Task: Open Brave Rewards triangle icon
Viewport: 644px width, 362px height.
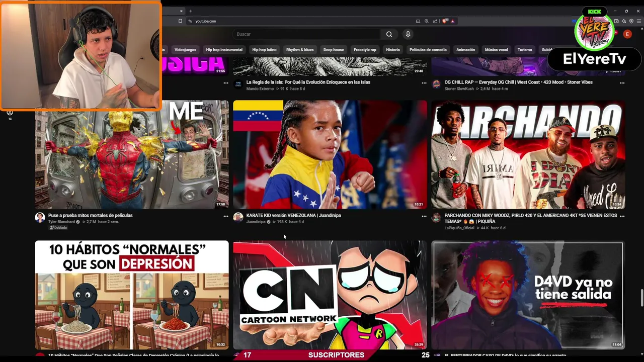Action: (452, 21)
